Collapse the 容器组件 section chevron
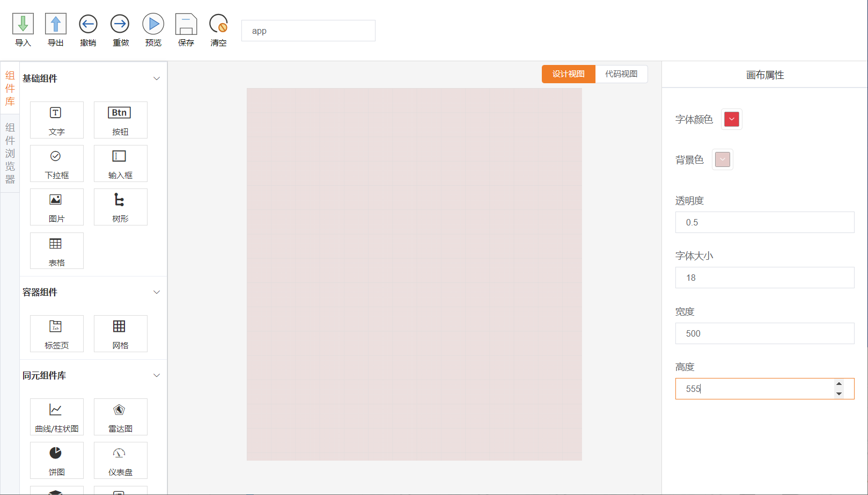 pos(157,292)
